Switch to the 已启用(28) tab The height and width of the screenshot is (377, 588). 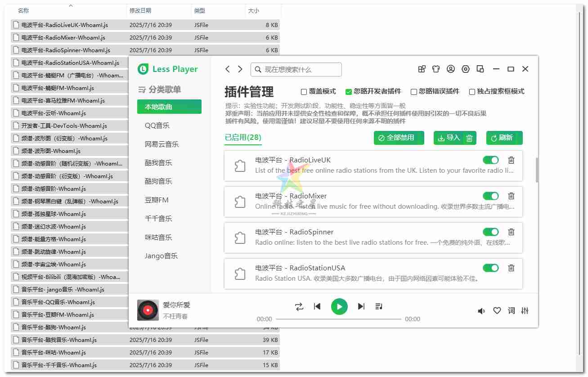point(243,138)
